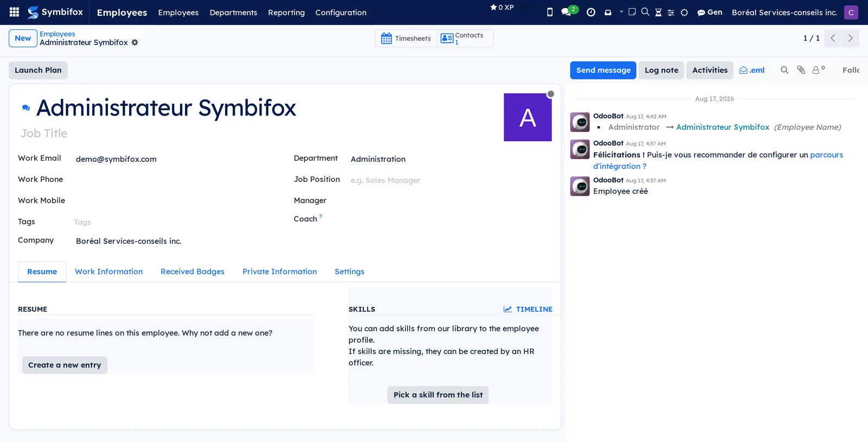Open the Departments menu
The height and width of the screenshot is (442, 868).
[x=233, y=12]
